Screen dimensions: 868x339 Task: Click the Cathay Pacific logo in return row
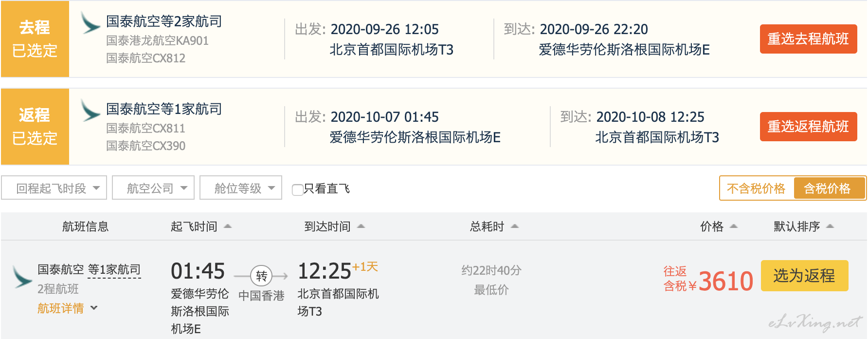pyautogui.click(x=90, y=111)
